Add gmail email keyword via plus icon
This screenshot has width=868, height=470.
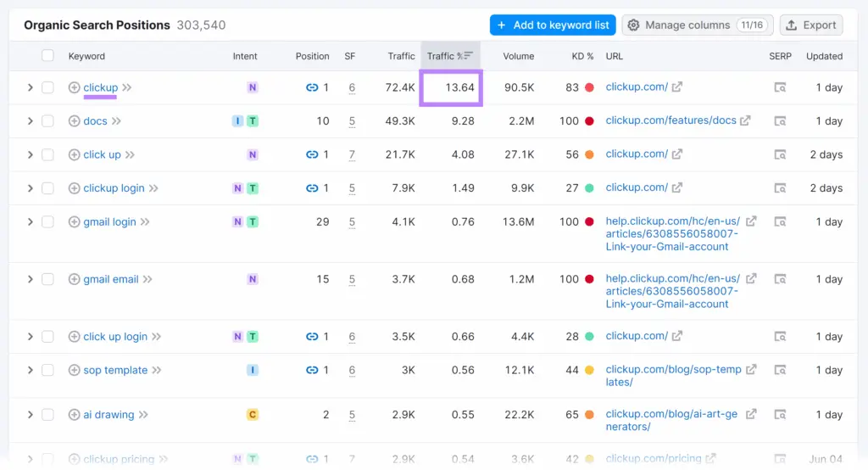point(75,279)
